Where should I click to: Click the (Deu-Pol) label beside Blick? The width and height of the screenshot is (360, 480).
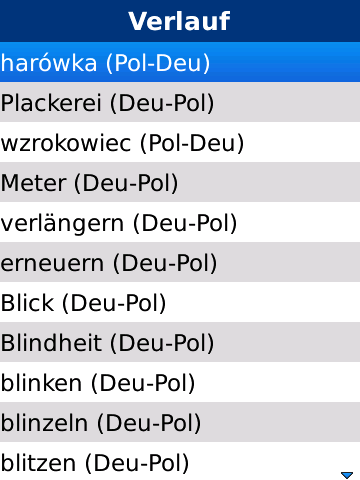(114, 303)
